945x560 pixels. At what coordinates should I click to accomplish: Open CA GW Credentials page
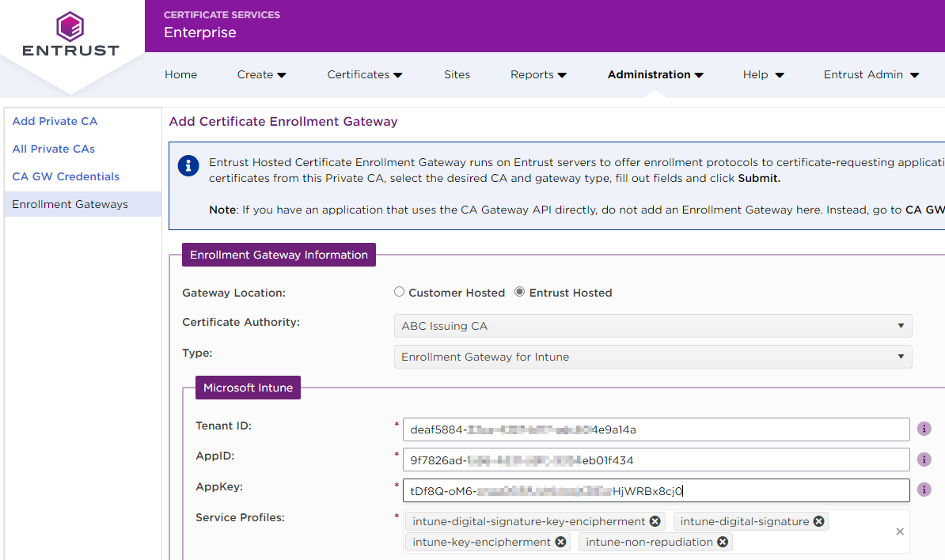66,176
